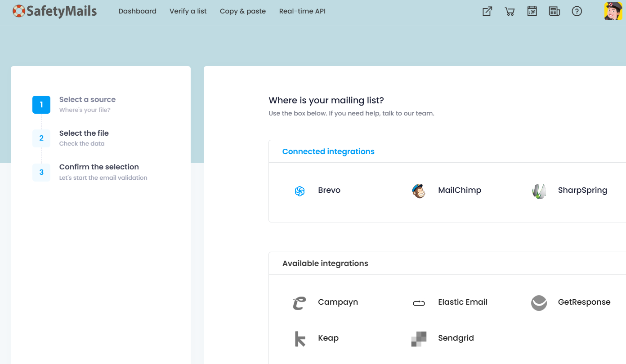Select the 'Select a source' step label
Viewport: 626px width, 364px height.
[87, 99]
